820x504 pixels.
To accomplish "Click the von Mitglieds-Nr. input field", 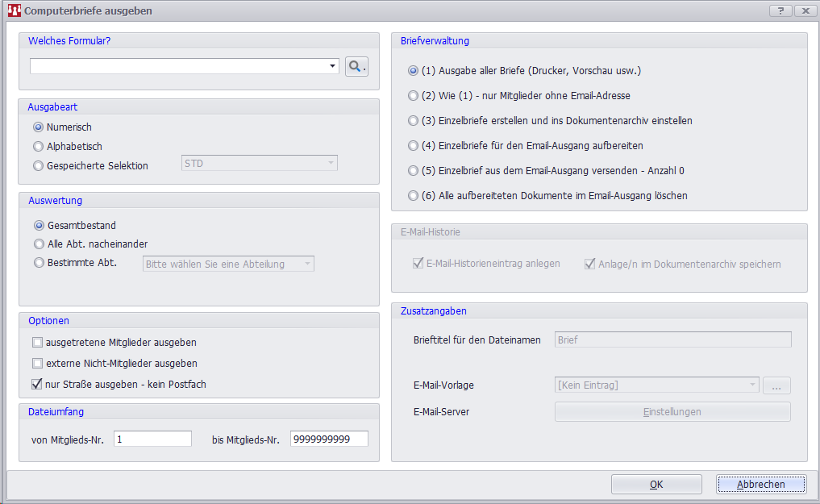I will [152, 439].
